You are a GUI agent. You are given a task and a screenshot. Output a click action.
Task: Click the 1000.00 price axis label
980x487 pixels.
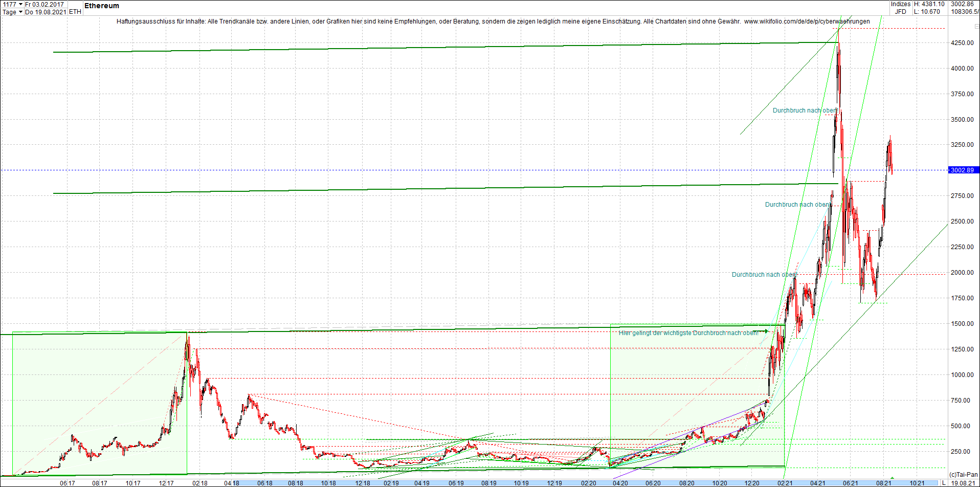point(962,374)
